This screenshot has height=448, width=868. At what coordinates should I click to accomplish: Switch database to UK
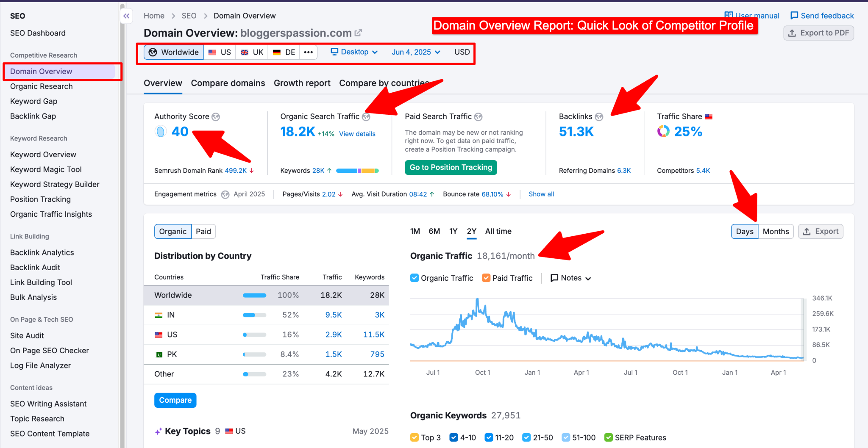[x=252, y=52]
